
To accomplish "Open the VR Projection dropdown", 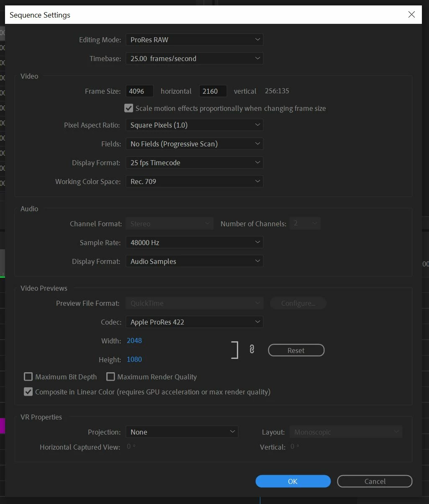I will pyautogui.click(x=182, y=432).
